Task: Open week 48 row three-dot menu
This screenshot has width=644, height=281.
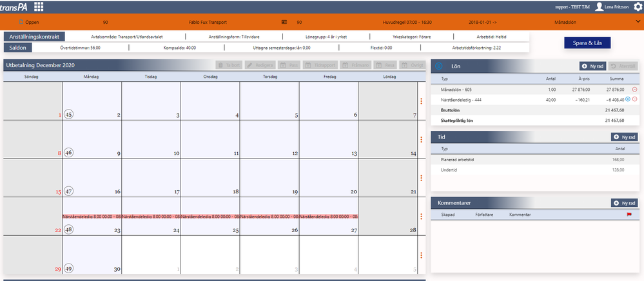Action: click(x=422, y=216)
